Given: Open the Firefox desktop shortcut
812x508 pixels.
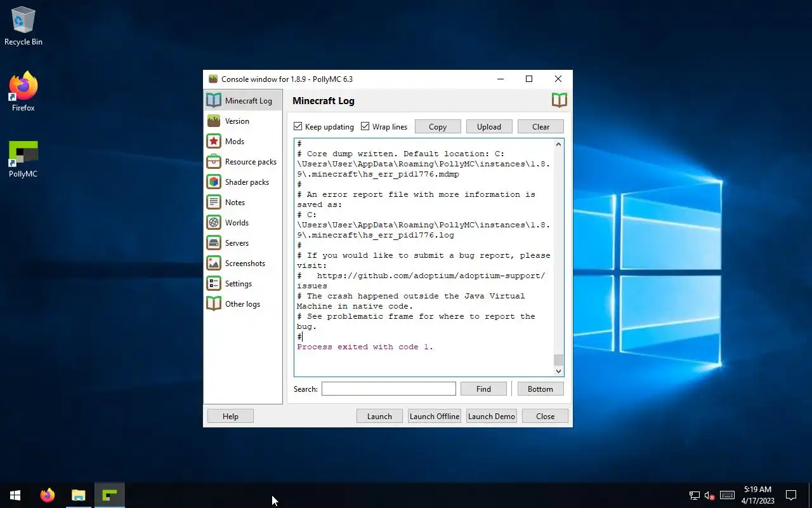Looking at the screenshot, I should click(23, 92).
